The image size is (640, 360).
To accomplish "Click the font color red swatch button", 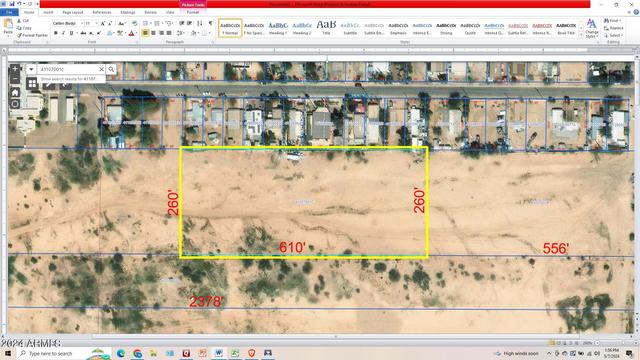I will pyautogui.click(x=131, y=33).
